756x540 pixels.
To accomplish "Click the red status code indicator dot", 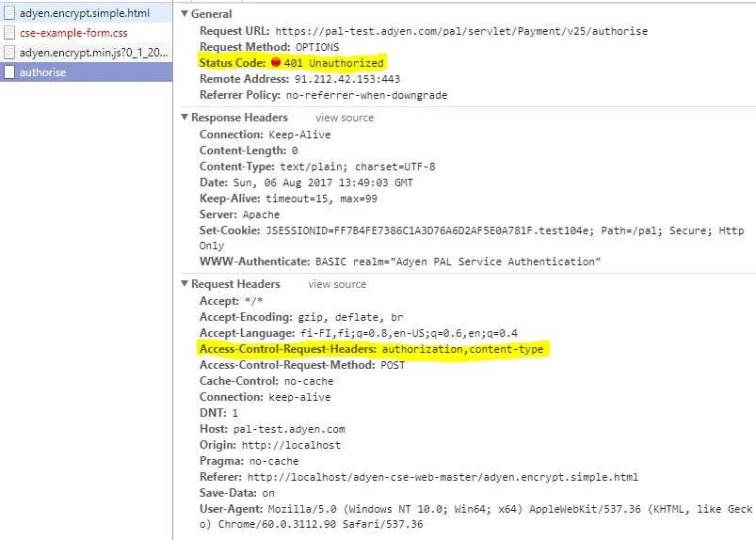I will pos(276,62).
